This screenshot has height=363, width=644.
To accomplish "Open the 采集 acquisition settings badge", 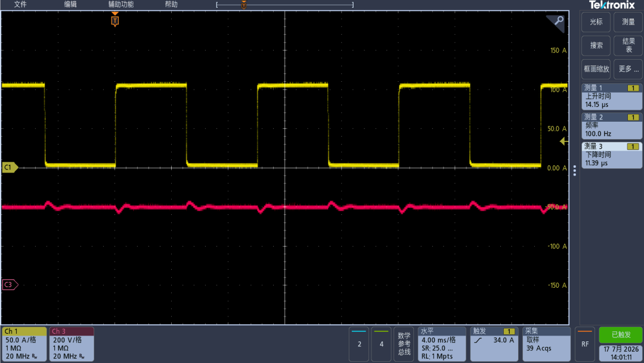I will pos(547,344).
